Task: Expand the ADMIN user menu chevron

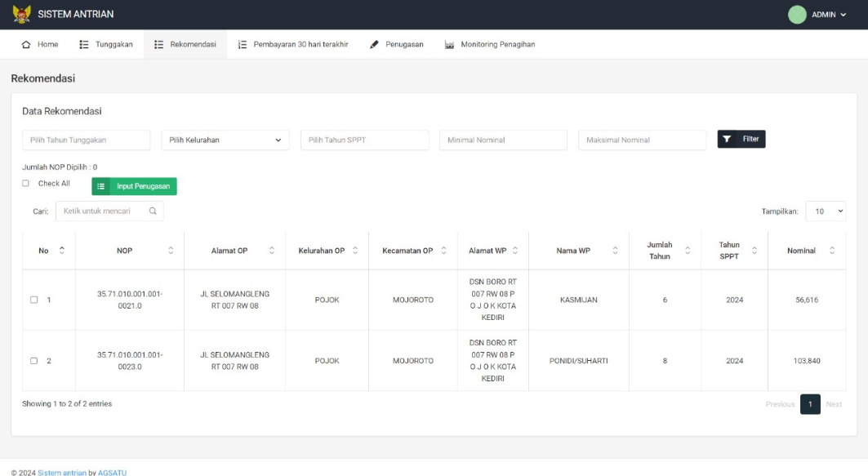Action: click(x=843, y=15)
